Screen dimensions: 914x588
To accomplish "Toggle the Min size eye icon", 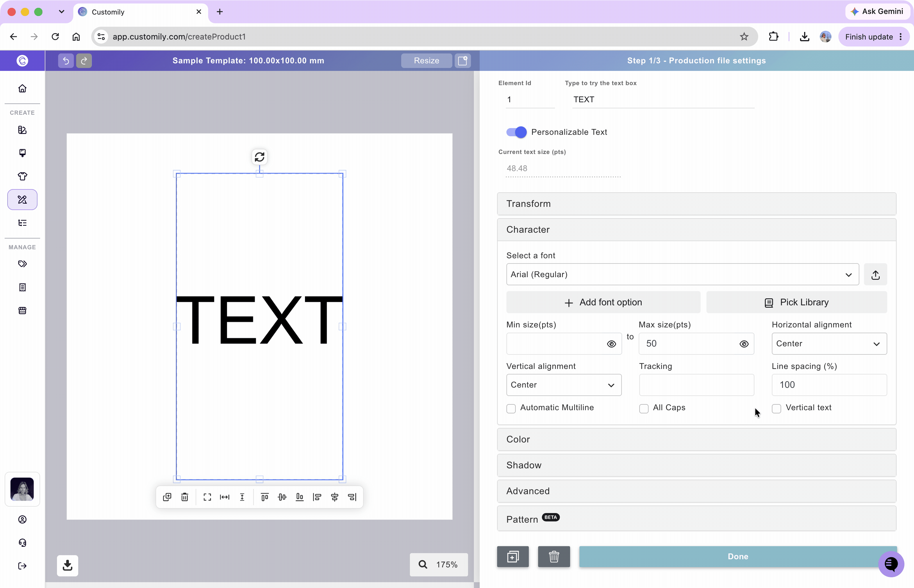I will click(x=611, y=344).
